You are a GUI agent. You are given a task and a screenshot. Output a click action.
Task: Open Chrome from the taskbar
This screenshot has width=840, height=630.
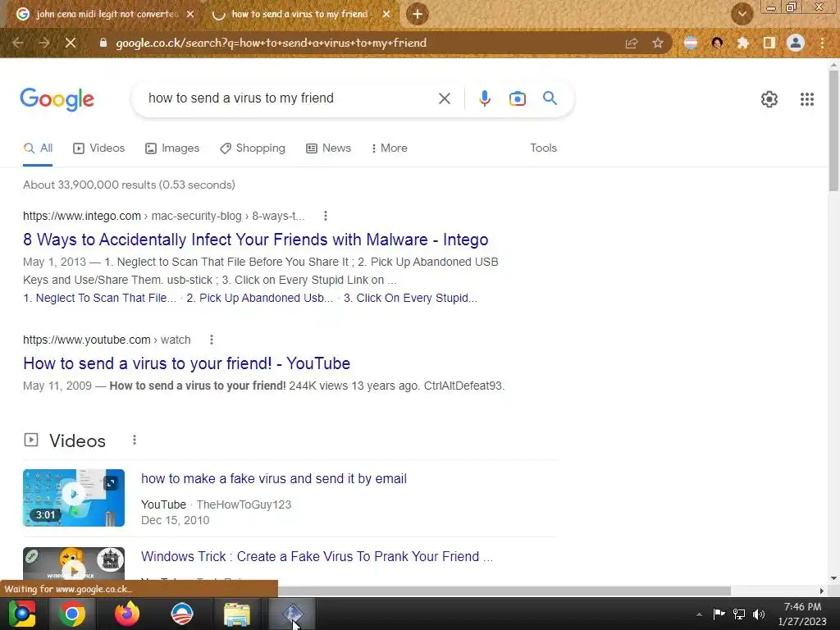click(x=72, y=614)
